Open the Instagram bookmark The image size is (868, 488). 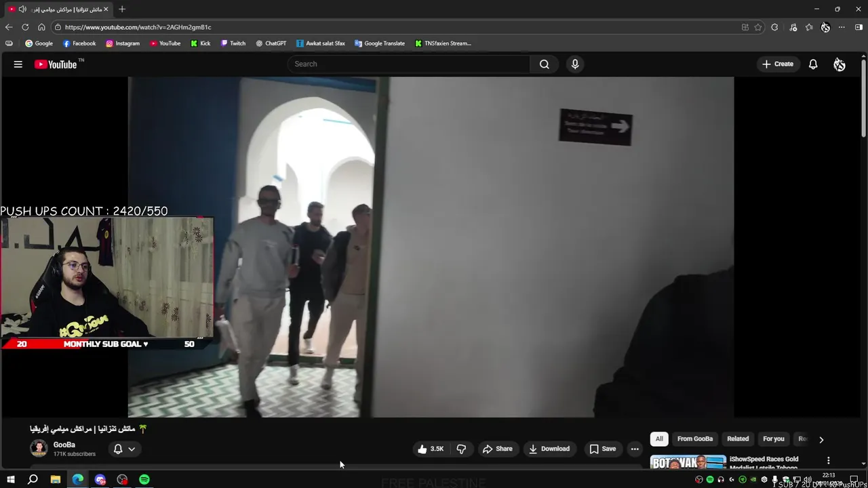[x=123, y=43]
